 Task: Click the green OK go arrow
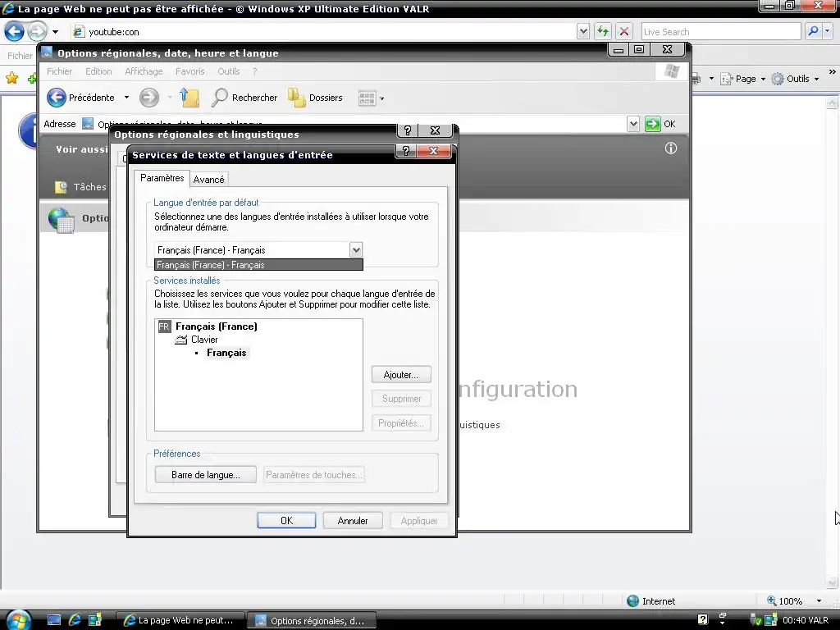[x=652, y=124]
